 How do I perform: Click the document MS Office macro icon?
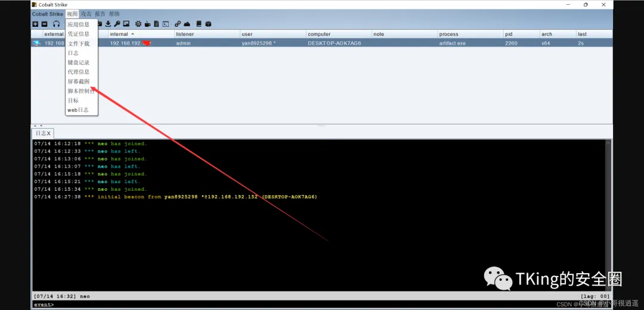[156, 24]
